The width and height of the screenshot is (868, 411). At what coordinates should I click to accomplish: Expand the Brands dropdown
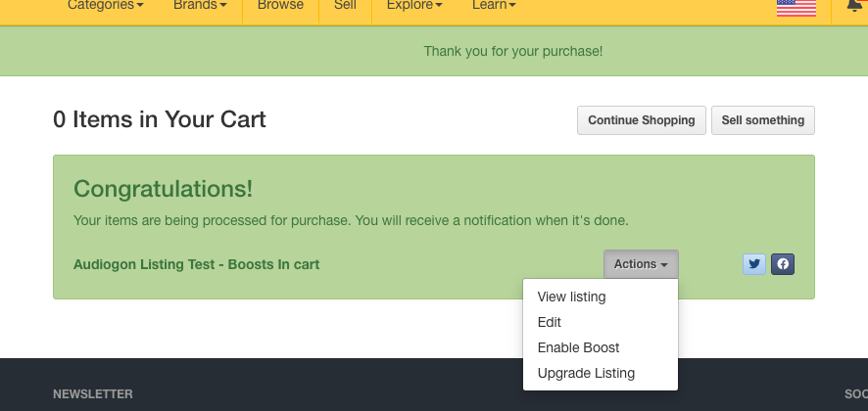(x=200, y=6)
